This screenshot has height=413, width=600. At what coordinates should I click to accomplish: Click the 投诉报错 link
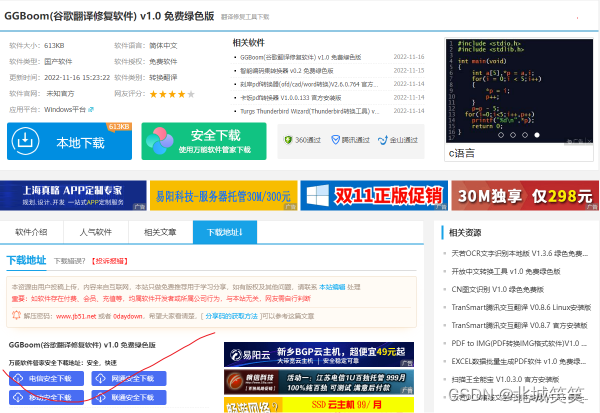pos(110,261)
